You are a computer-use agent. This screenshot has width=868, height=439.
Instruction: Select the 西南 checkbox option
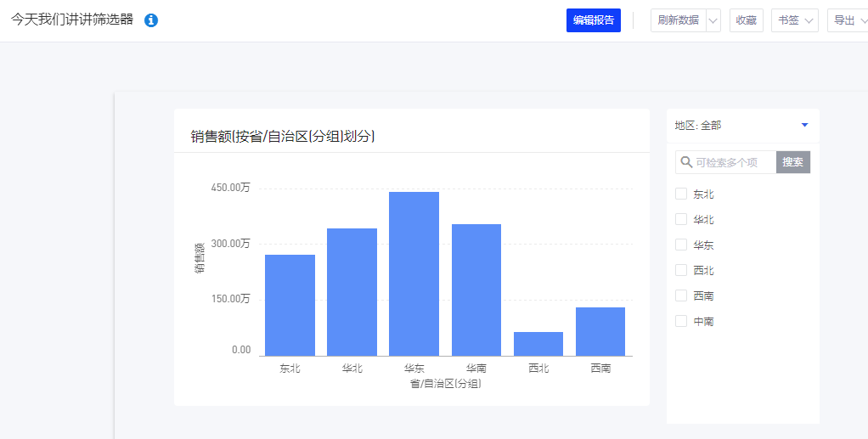(681, 295)
